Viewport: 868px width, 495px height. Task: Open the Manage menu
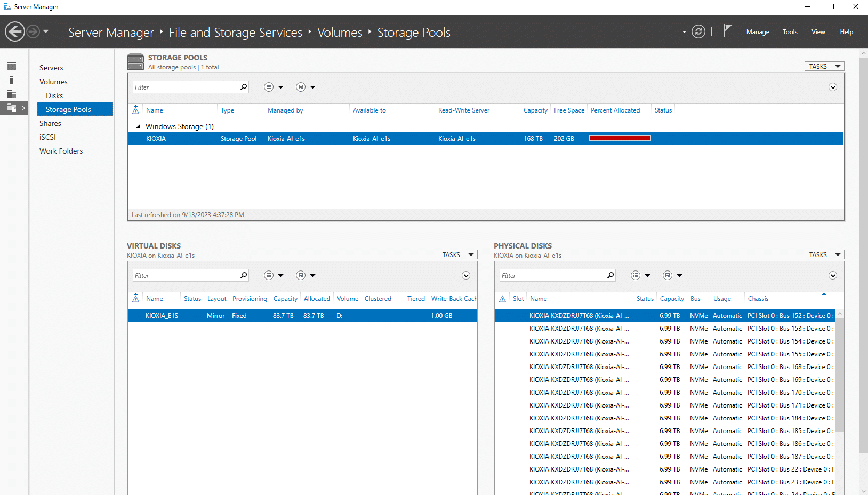click(x=758, y=32)
